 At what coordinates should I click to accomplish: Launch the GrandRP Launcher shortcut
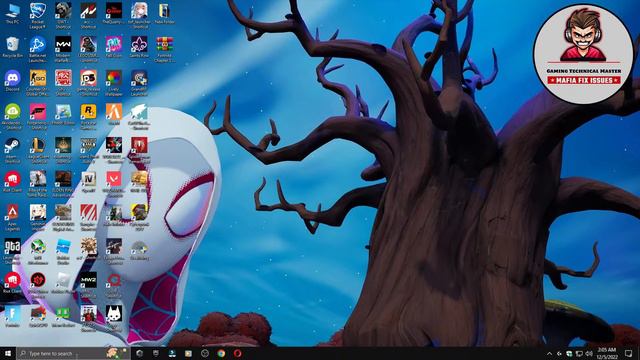coord(139,83)
